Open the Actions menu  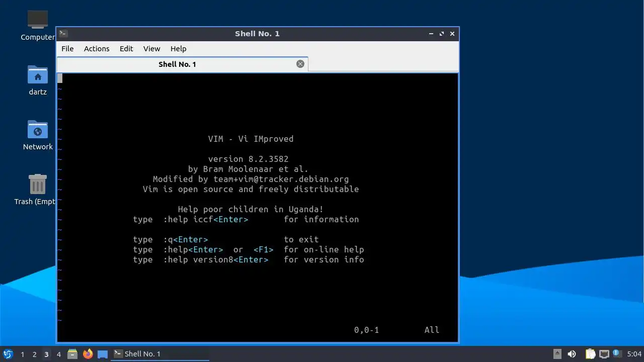tap(97, 49)
